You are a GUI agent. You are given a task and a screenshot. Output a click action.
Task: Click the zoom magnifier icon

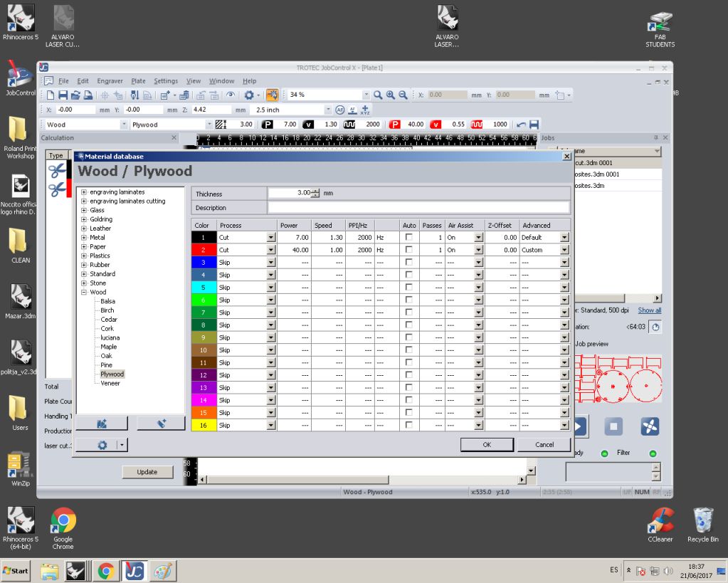378,95
